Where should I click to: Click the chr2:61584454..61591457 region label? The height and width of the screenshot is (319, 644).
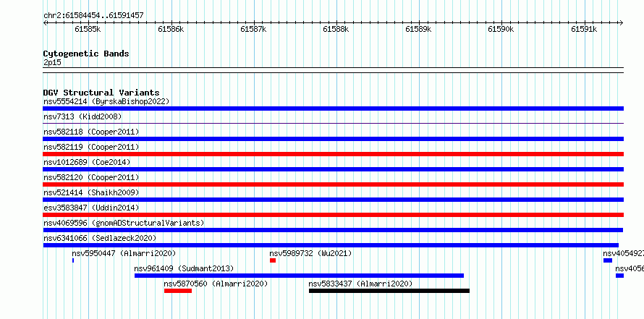click(x=93, y=16)
